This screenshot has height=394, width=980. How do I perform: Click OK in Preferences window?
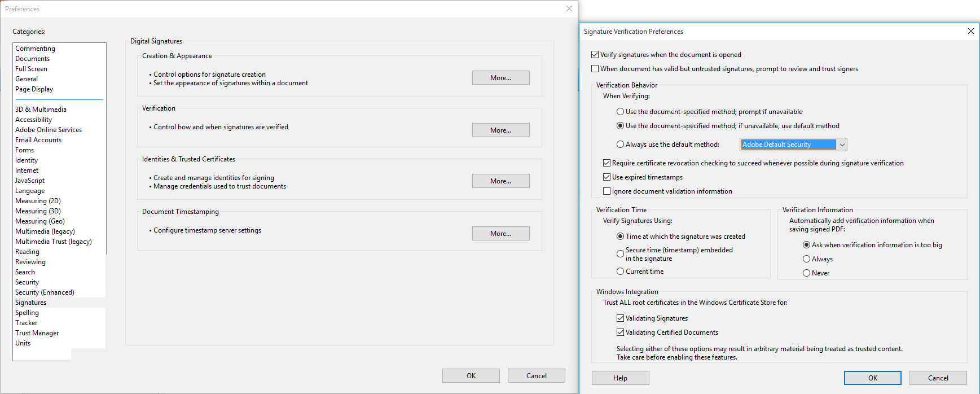click(x=471, y=376)
